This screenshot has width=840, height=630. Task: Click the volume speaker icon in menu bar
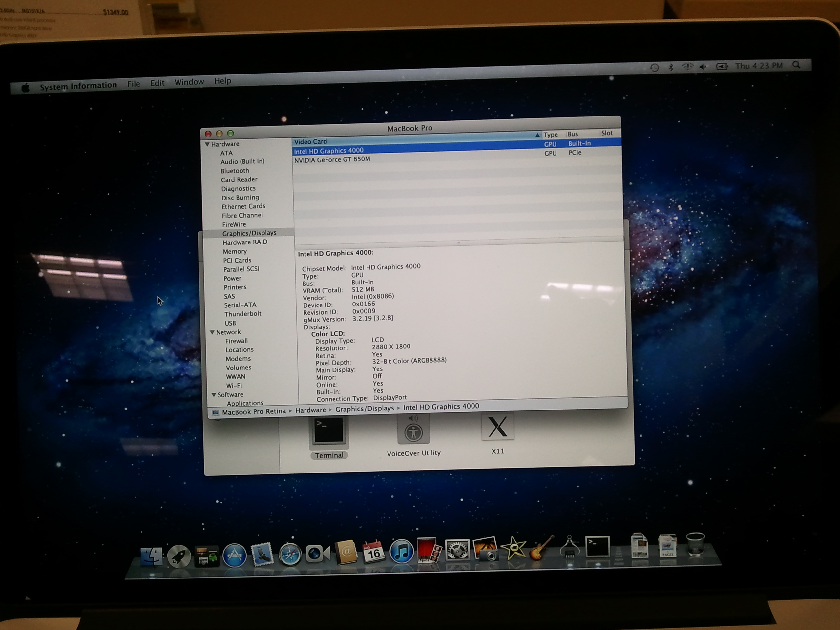click(x=703, y=67)
